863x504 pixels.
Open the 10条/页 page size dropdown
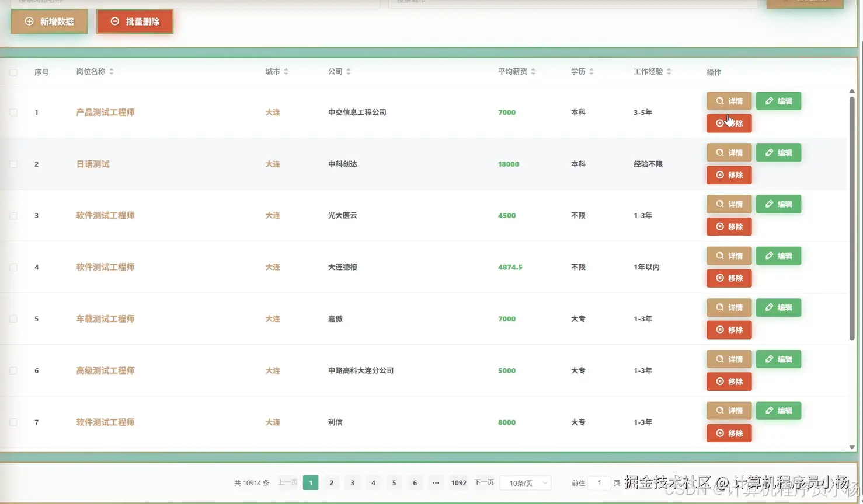[526, 483]
